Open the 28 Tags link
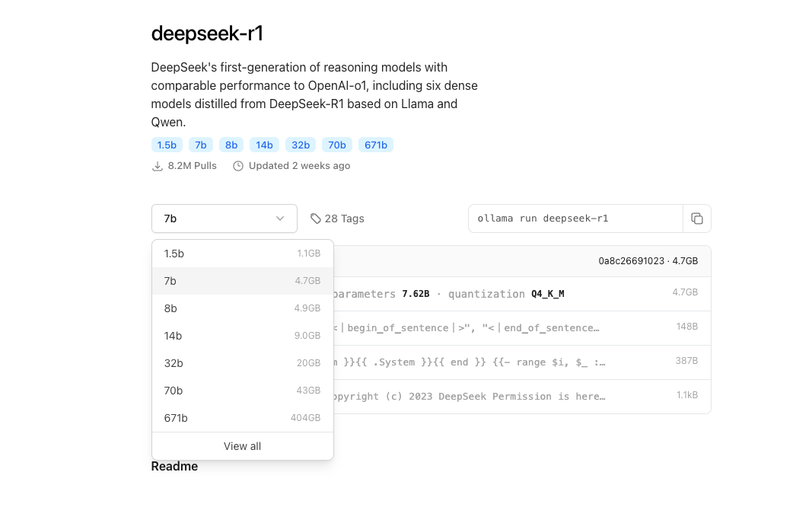Image resolution: width=812 pixels, height=520 pixels. pos(337,219)
